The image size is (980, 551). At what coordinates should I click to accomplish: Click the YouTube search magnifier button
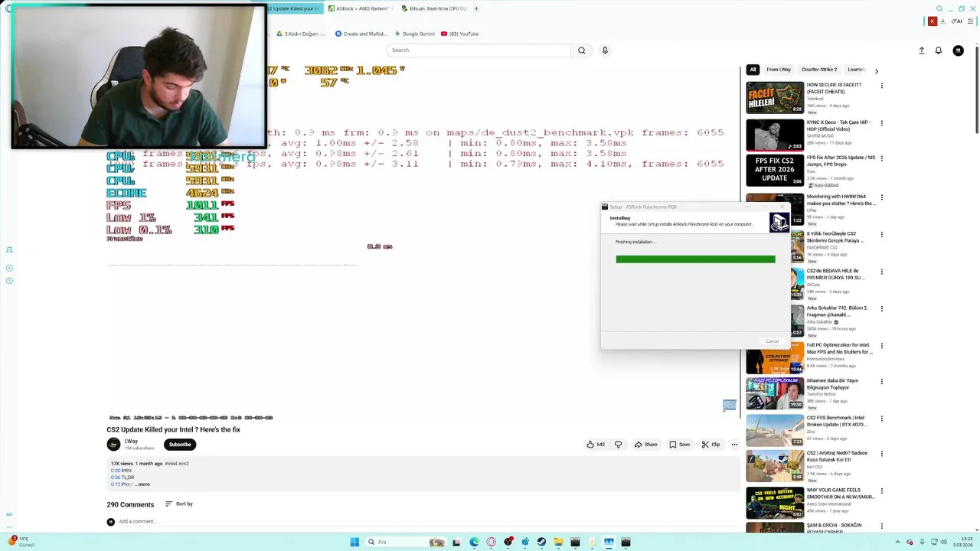(581, 51)
